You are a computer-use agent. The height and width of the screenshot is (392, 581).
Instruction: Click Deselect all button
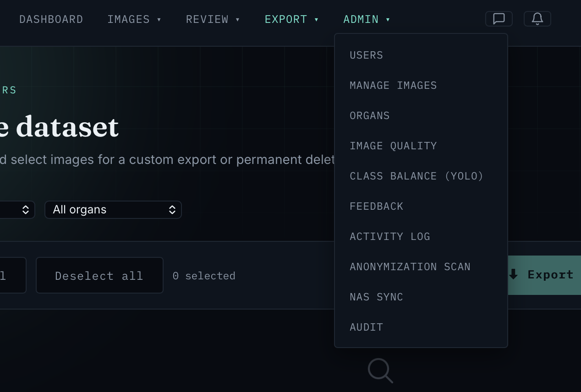(x=99, y=275)
